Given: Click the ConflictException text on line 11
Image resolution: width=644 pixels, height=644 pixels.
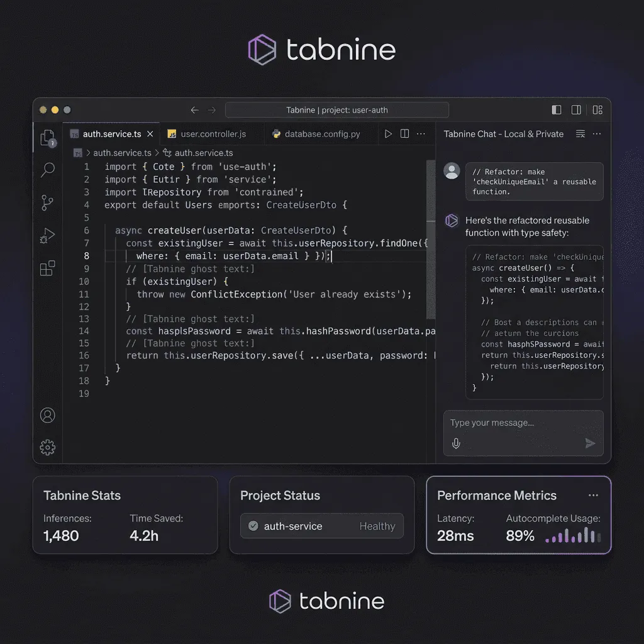Looking at the screenshot, I should [x=236, y=294].
